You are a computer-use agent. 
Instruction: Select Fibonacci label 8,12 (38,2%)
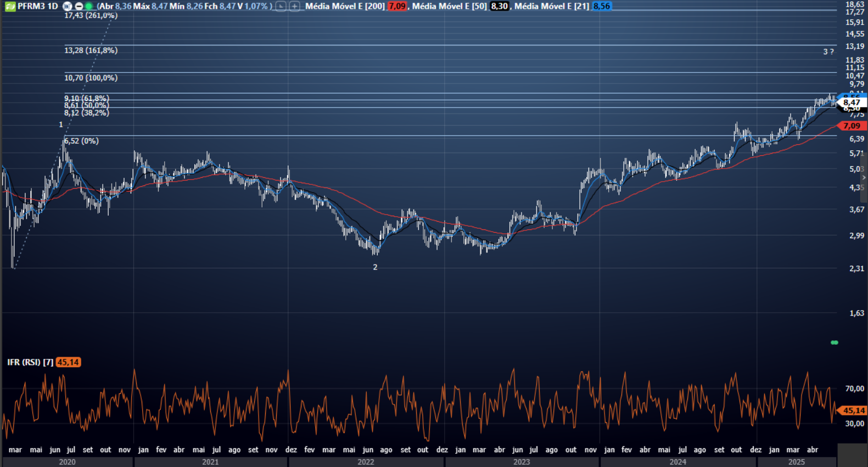tap(86, 112)
